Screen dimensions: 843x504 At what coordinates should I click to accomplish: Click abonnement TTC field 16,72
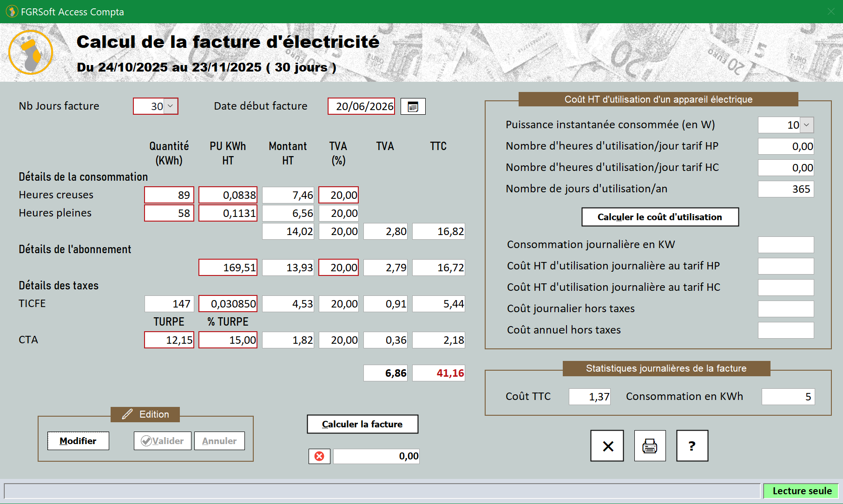(439, 268)
